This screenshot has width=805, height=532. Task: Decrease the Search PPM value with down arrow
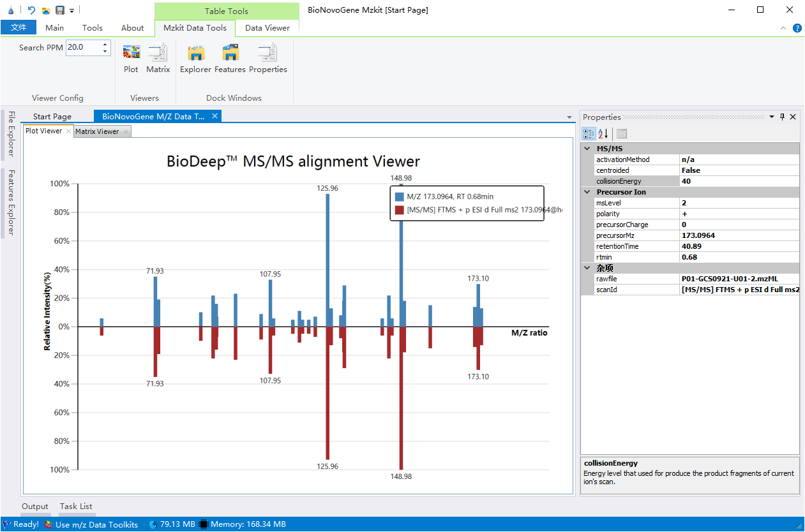tap(106, 52)
